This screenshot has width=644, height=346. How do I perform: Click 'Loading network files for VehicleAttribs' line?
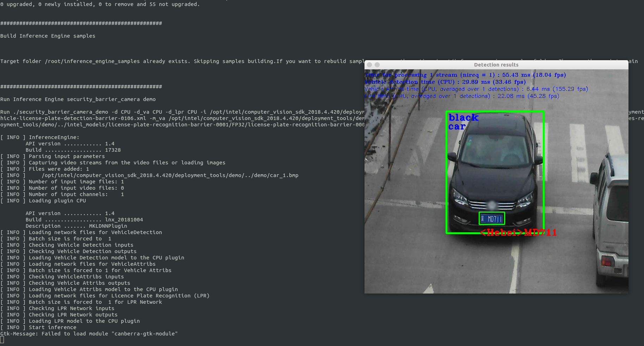click(78, 264)
